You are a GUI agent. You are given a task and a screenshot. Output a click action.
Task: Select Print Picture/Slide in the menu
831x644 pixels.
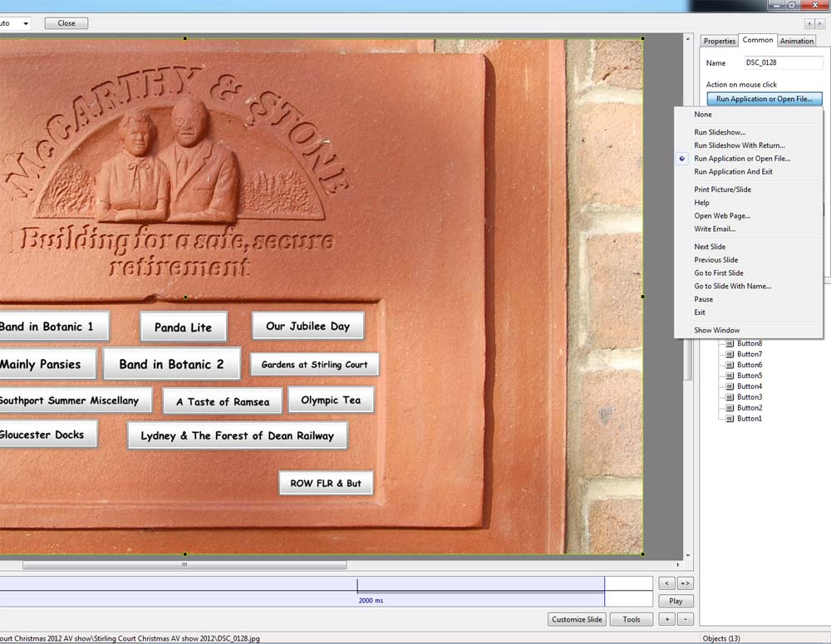722,189
